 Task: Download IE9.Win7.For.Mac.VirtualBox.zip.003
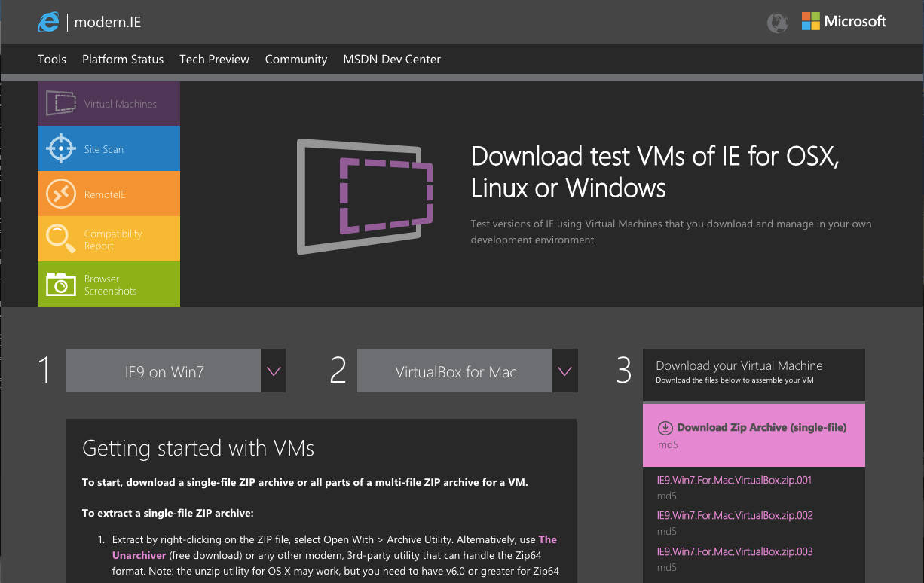coord(735,552)
